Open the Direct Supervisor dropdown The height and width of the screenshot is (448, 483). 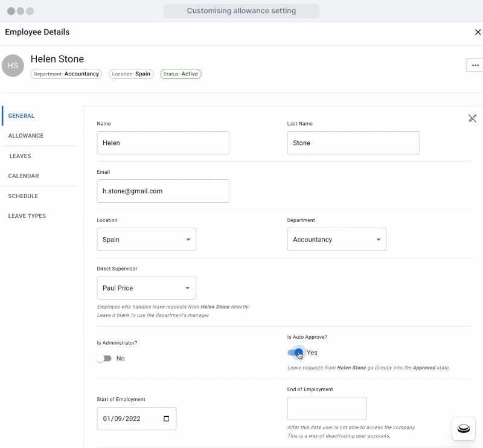(x=146, y=288)
